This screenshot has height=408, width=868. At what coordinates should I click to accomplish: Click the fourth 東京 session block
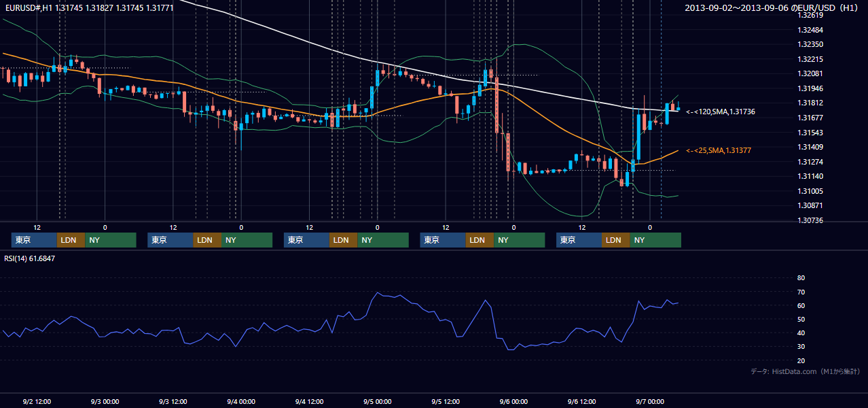coord(443,240)
